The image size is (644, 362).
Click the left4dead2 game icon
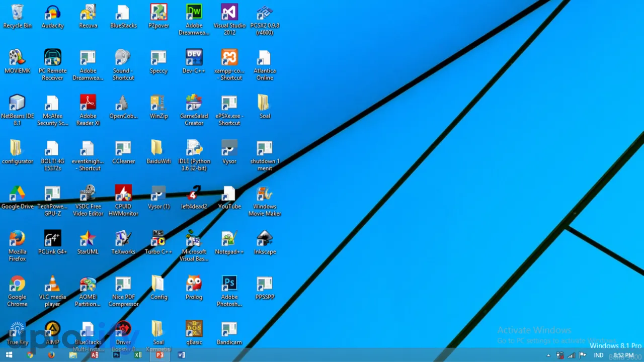point(194,198)
